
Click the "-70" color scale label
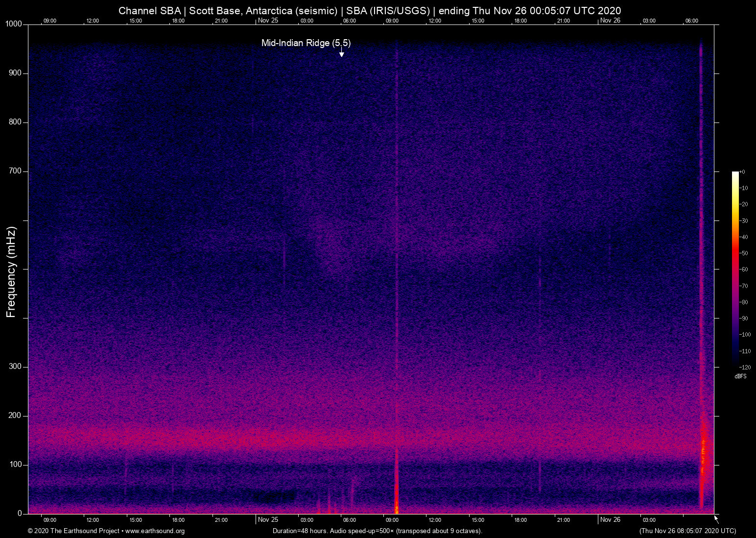744,286
